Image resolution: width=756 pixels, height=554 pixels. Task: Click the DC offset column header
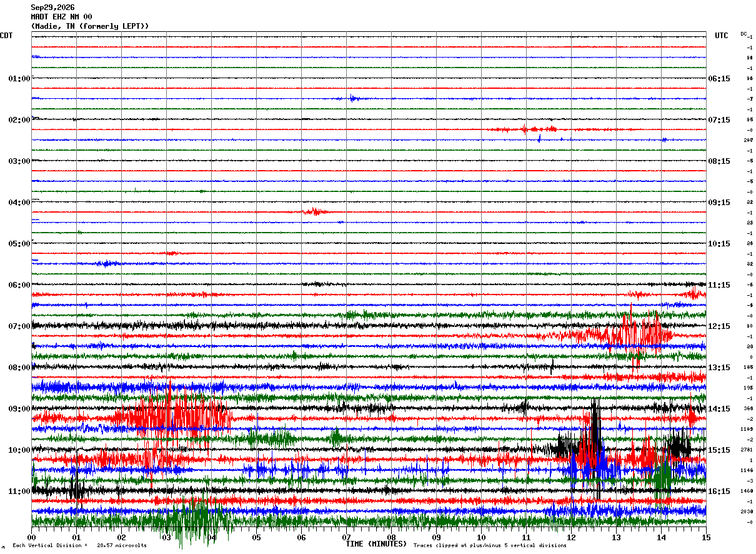click(x=744, y=34)
